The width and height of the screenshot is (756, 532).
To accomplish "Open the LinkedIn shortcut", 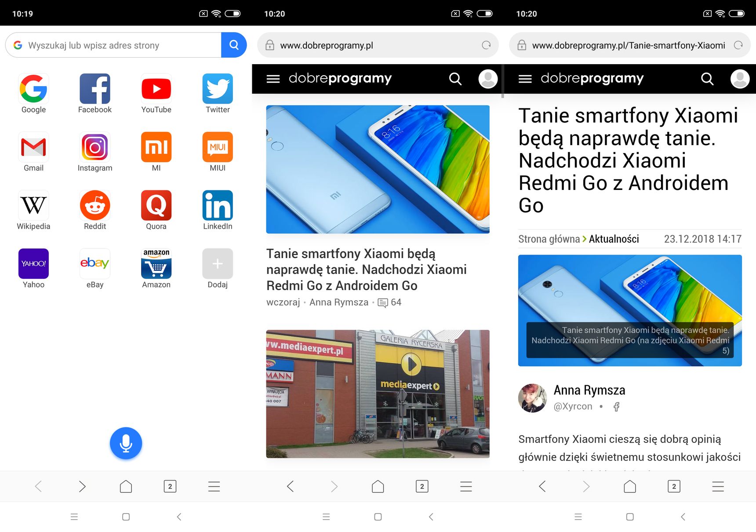I will pyautogui.click(x=218, y=205).
